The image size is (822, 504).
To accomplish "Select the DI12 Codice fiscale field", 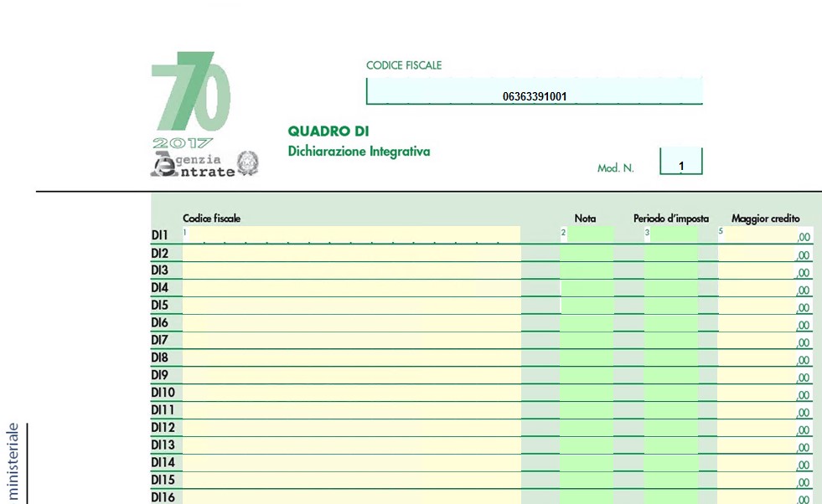I will click(351, 428).
